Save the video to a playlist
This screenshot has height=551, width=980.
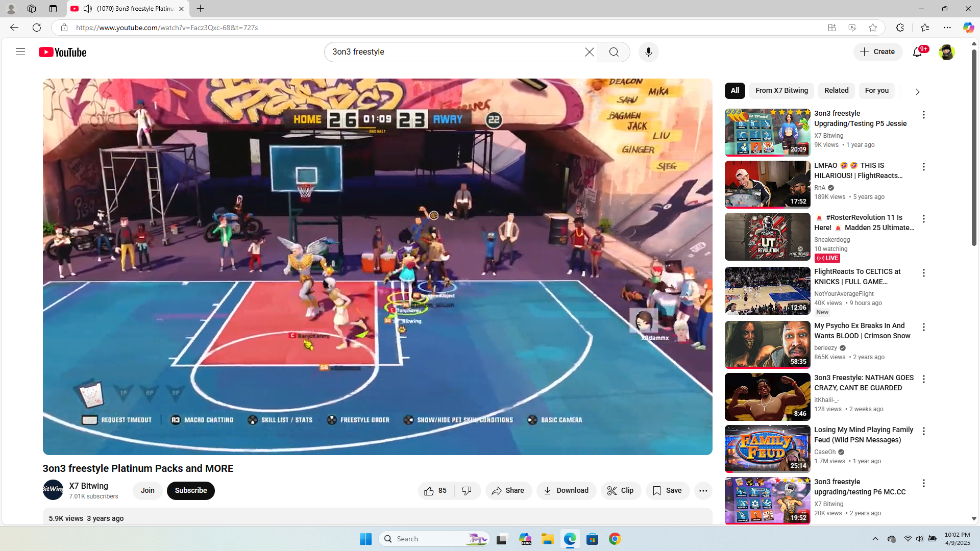pos(668,491)
